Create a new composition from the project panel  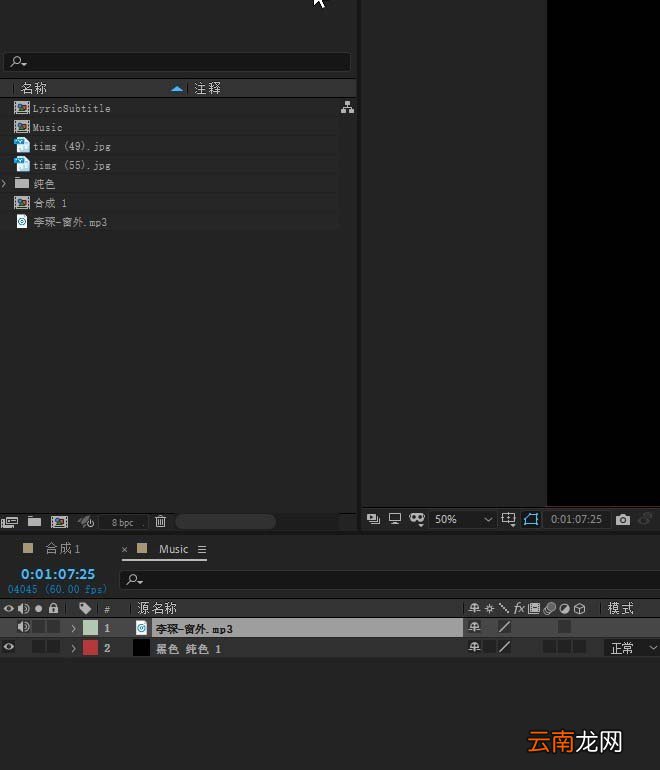pos(59,522)
